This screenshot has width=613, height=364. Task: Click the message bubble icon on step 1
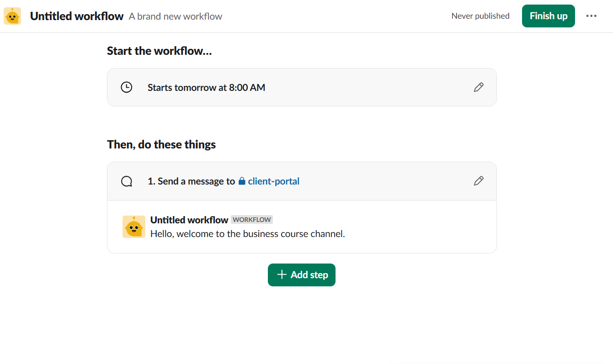(127, 181)
